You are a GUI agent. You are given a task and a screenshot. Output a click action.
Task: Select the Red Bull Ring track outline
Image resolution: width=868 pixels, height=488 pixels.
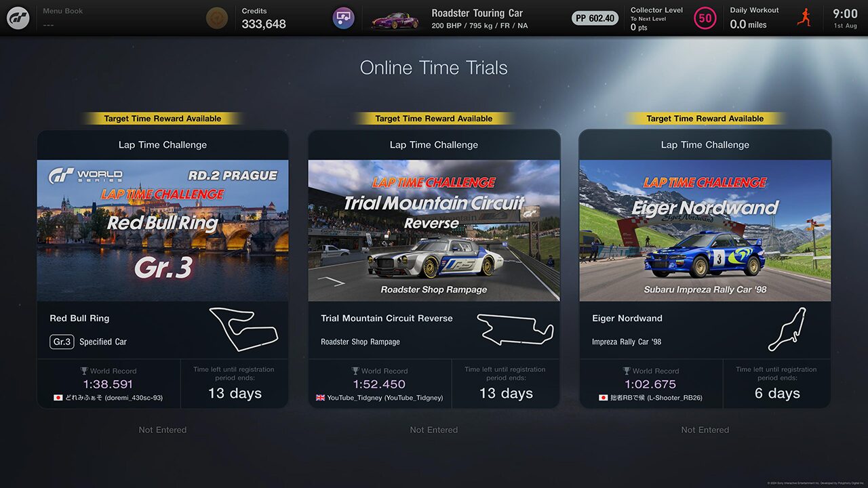click(244, 329)
